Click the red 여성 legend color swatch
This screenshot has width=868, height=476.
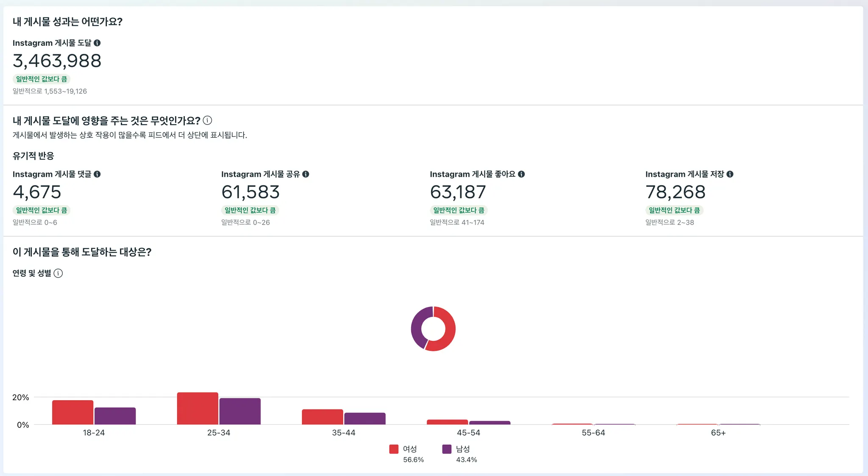394,449
